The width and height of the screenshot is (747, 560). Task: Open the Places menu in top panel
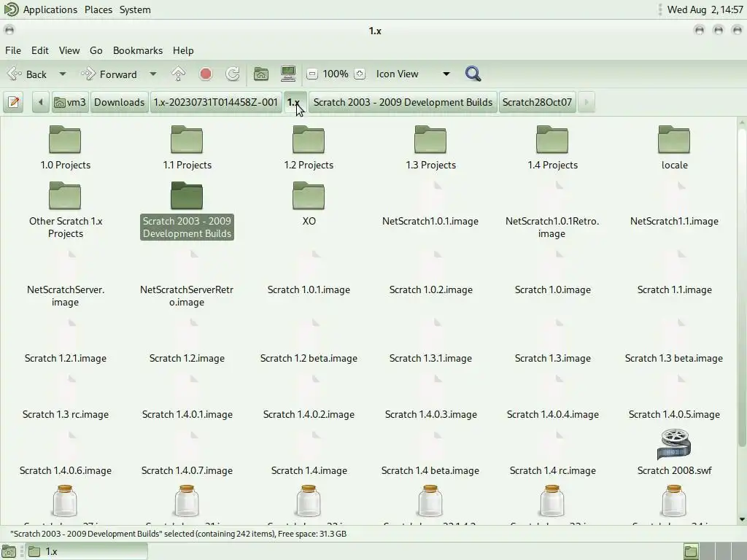tap(98, 9)
